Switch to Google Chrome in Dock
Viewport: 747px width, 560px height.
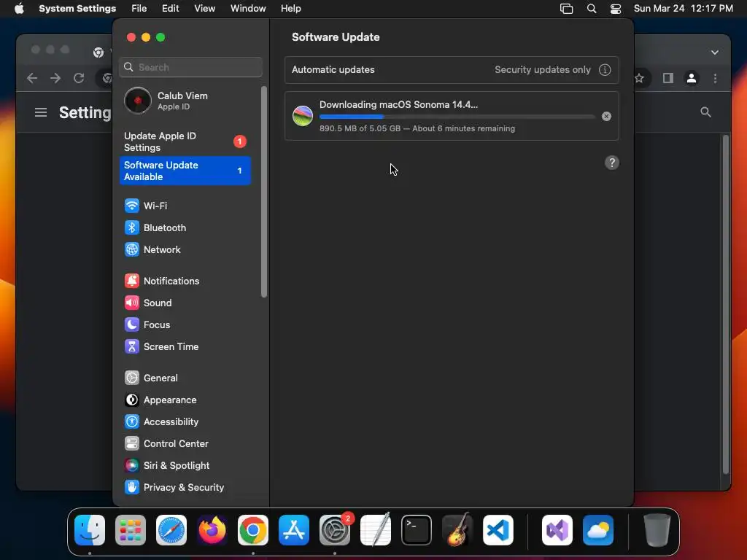point(253,530)
